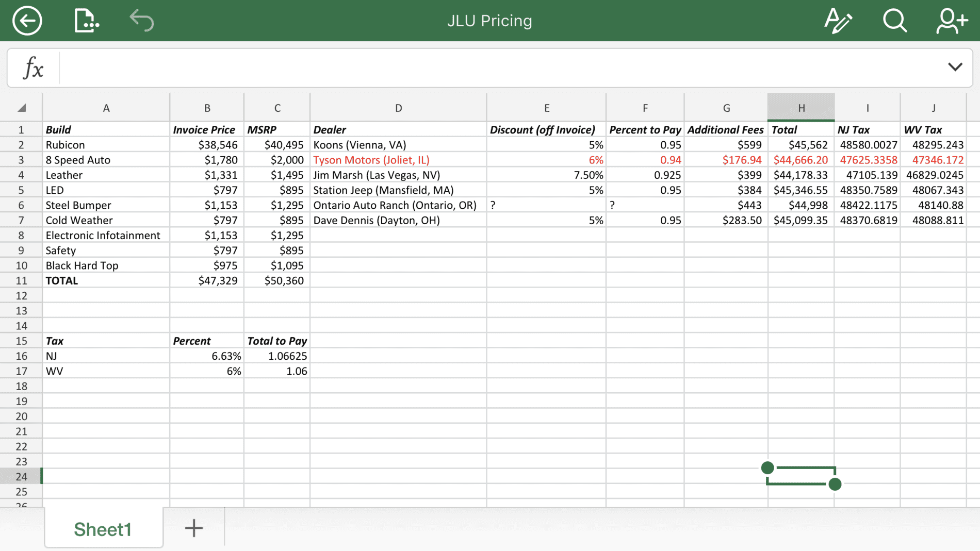Select Ontario Auto Ranch (Ontario, OR) cell
This screenshot has height=551, width=980.
[x=398, y=205]
